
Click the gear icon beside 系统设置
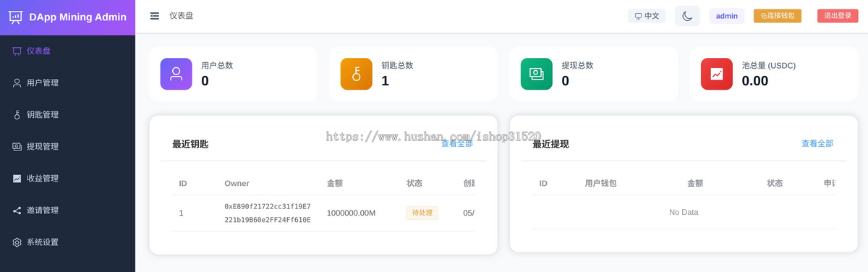click(x=17, y=242)
